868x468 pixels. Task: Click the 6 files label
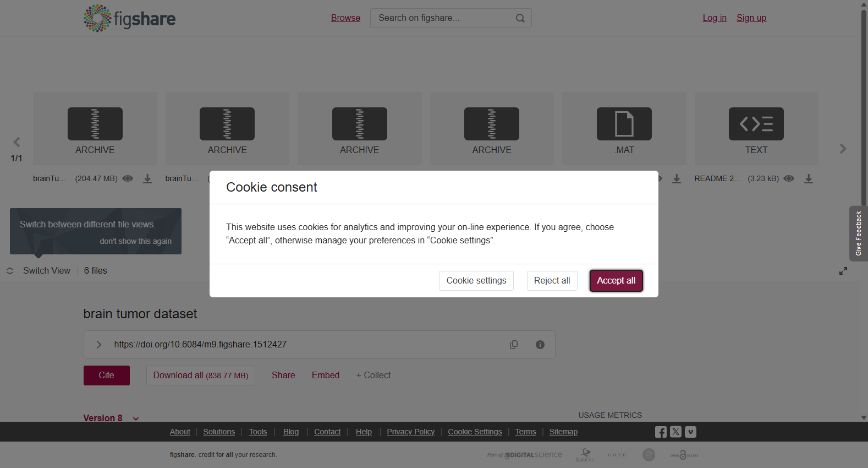[x=96, y=271]
